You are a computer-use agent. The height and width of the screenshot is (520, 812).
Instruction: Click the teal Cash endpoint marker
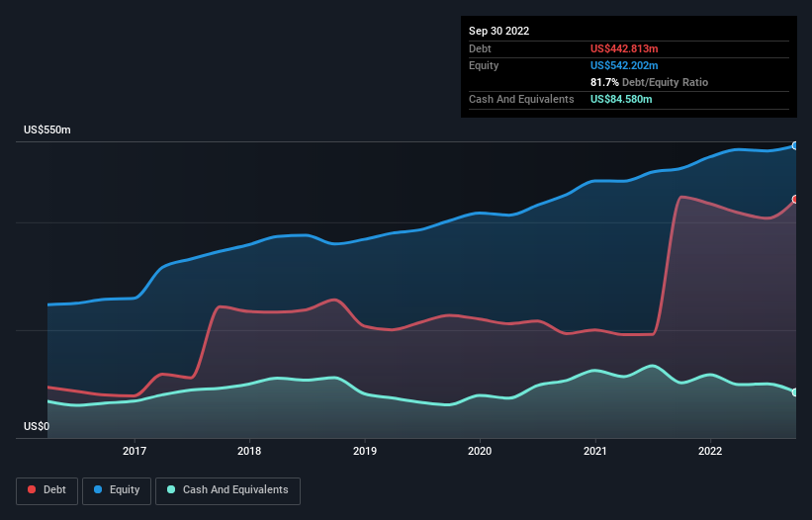coord(795,392)
